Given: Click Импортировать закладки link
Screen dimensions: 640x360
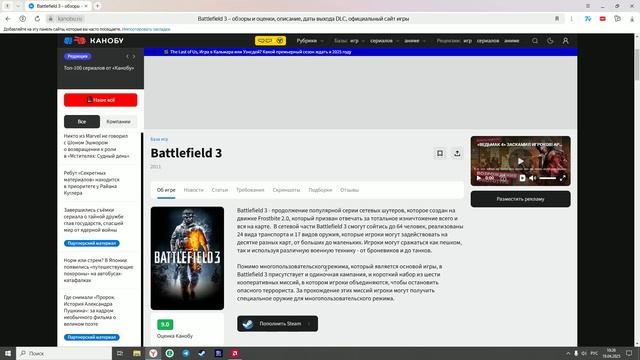Looking at the screenshot, I should tap(146, 29).
